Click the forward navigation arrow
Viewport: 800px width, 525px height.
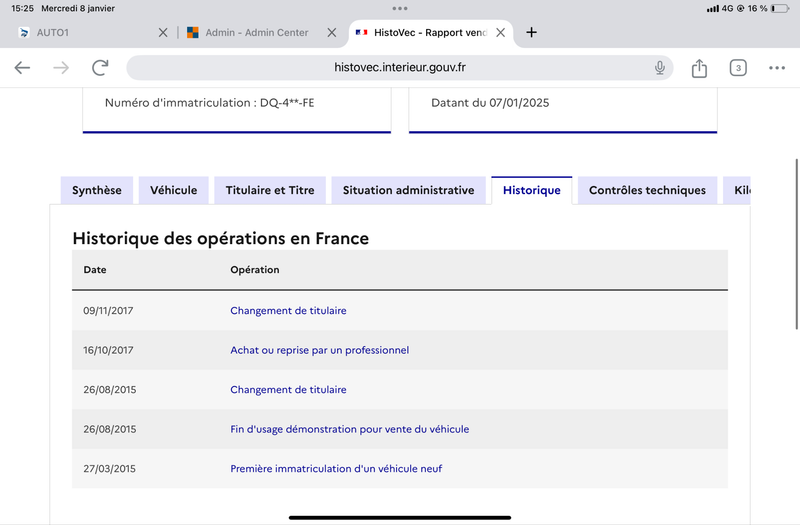[x=61, y=67]
